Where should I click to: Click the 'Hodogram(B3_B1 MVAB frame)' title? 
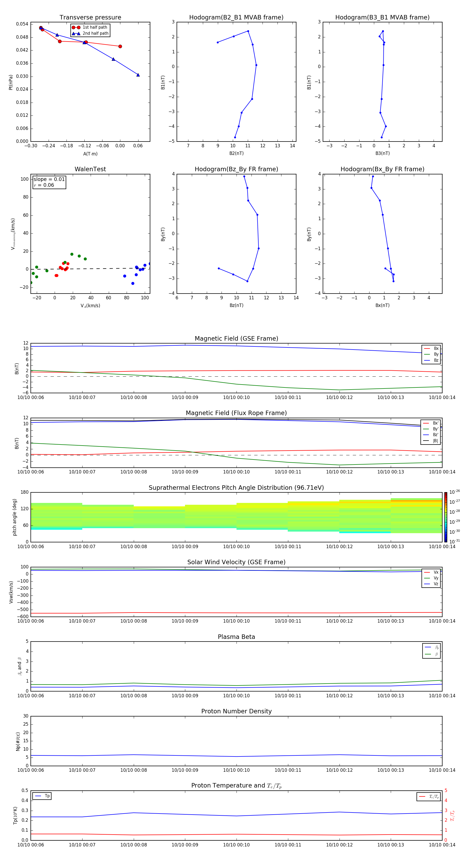pyautogui.click(x=382, y=18)
